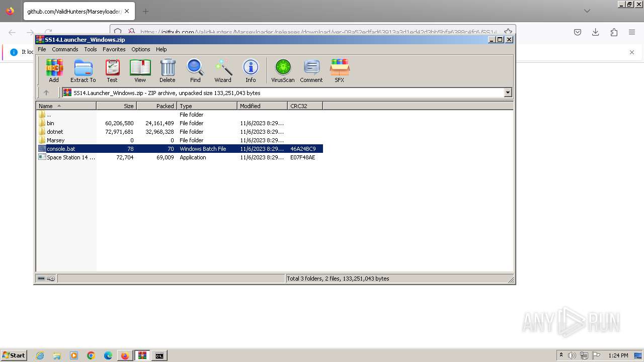Sort files by Name column header
644x362 pixels.
tap(66, 106)
